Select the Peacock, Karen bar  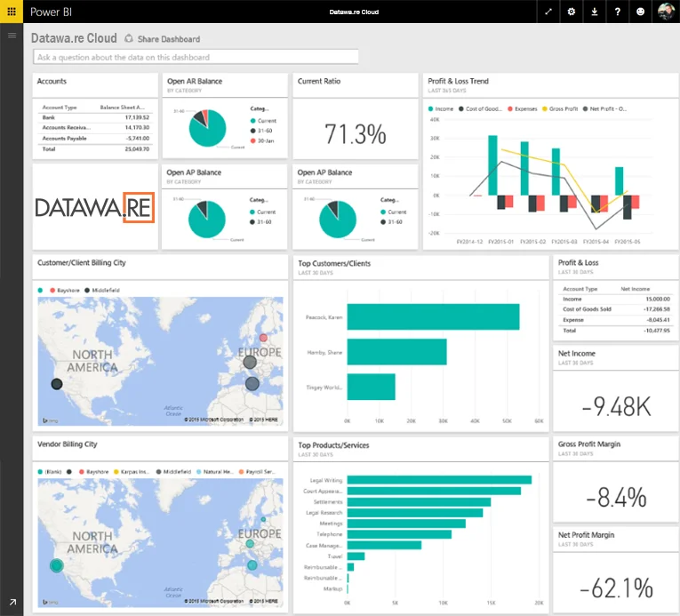tap(433, 317)
